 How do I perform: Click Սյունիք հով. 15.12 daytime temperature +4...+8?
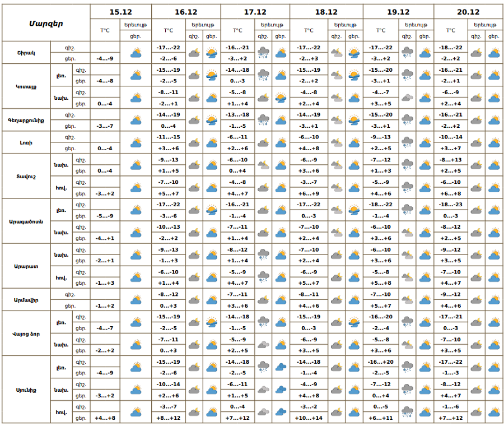(x=105, y=418)
